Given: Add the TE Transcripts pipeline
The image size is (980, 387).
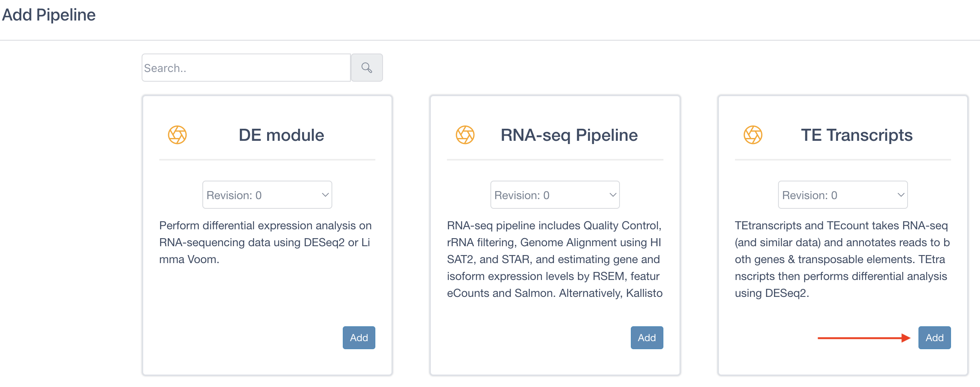Looking at the screenshot, I should pos(935,338).
